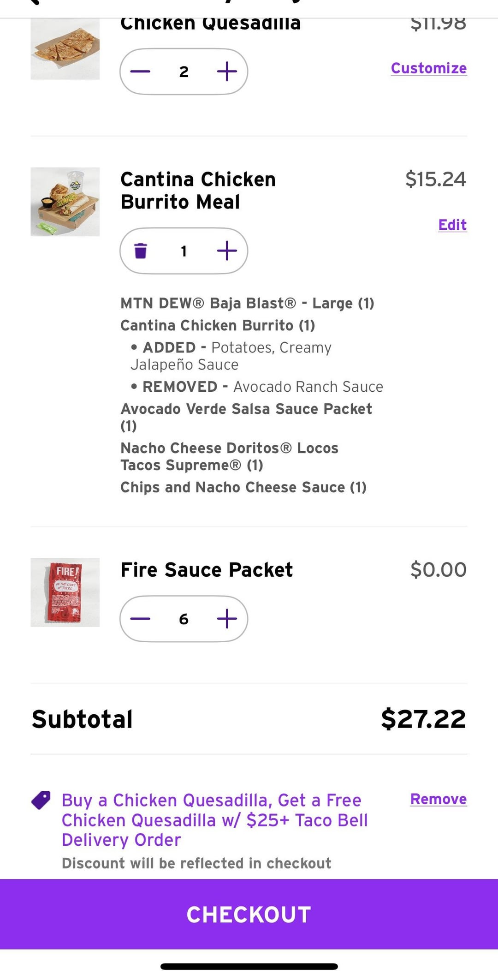
Task: Tap the Fire Sauce Packet name
Action: click(206, 570)
